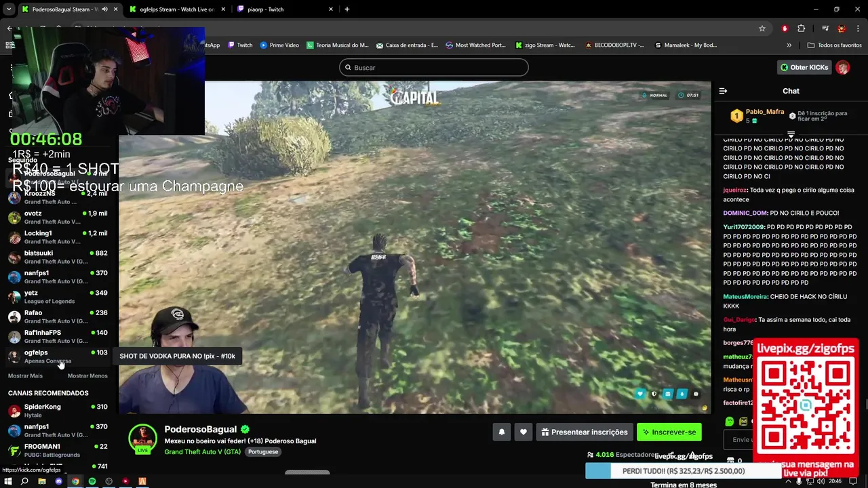Click the Chrome icon in taskbar
868x488 pixels.
pyautogui.click(x=75, y=481)
